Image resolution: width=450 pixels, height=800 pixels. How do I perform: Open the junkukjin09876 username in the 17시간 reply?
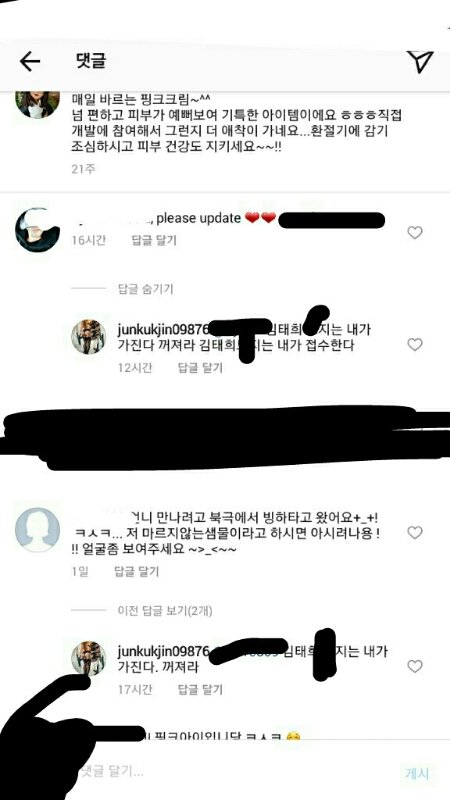pos(163,652)
